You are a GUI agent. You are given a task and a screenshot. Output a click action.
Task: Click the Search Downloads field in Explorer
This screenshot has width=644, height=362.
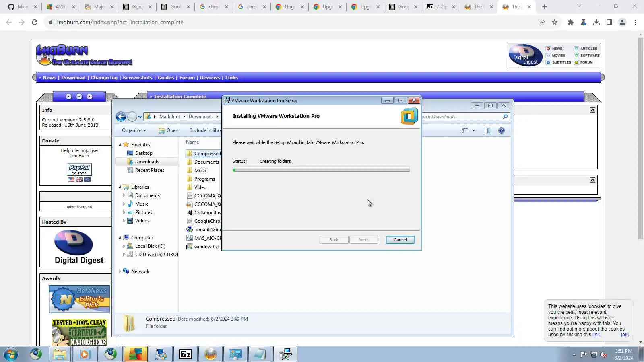pos(465,117)
